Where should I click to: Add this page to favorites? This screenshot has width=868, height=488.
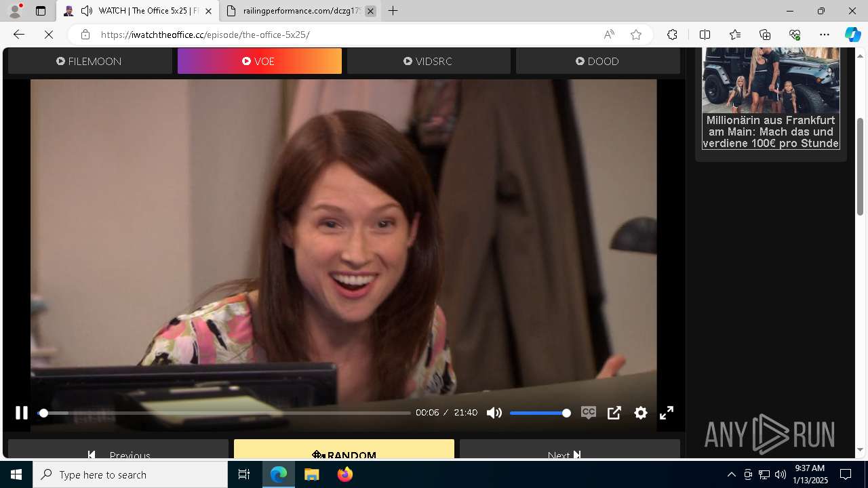636,35
